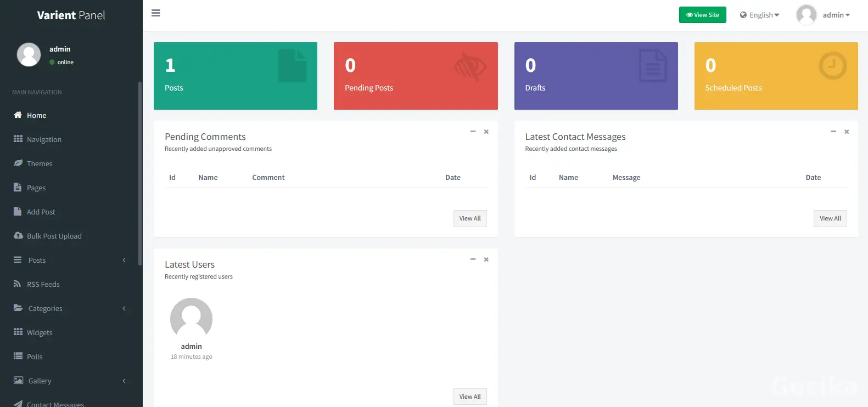Click the Home house icon in the sidebar
Screen dimensions: 868x407
point(18,115)
